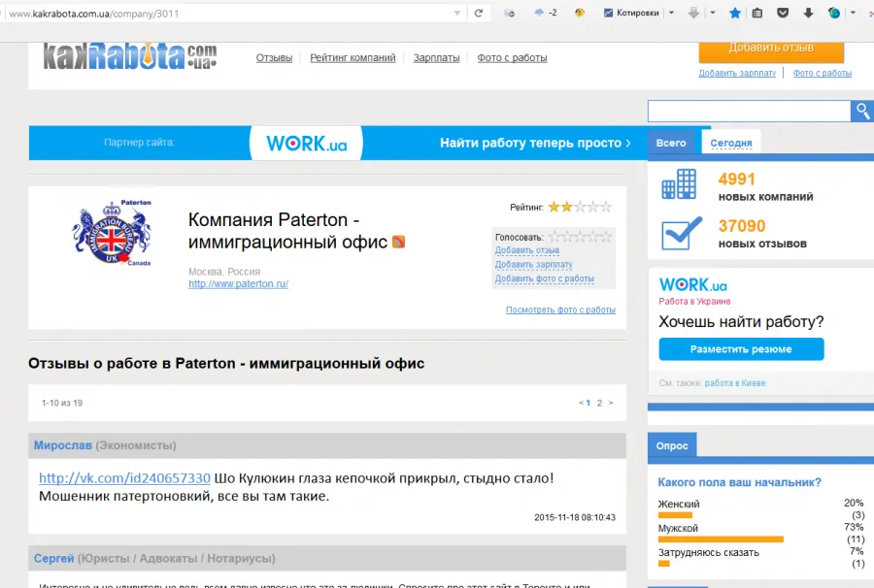Save page to Pocket icon
874x588 pixels.
[783, 13]
